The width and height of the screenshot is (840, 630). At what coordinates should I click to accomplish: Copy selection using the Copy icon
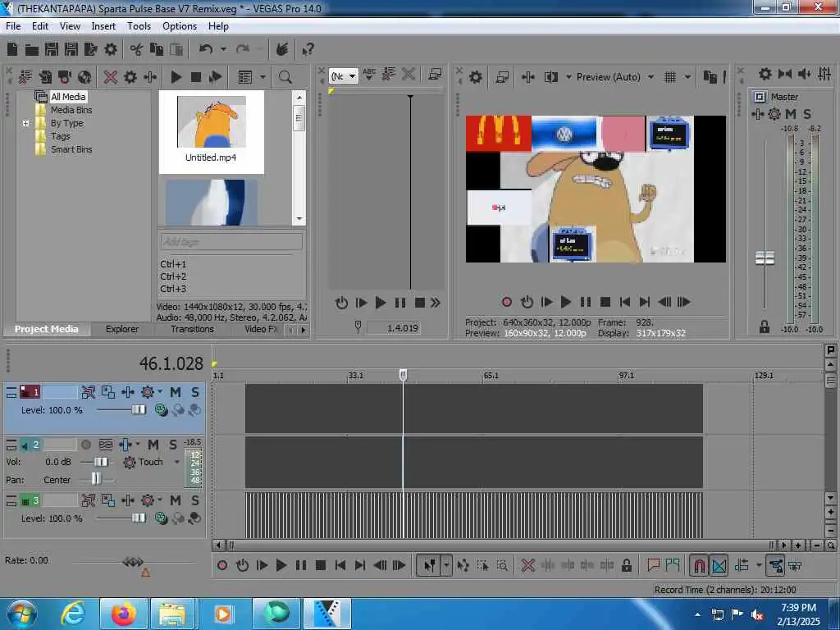[157, 49]
